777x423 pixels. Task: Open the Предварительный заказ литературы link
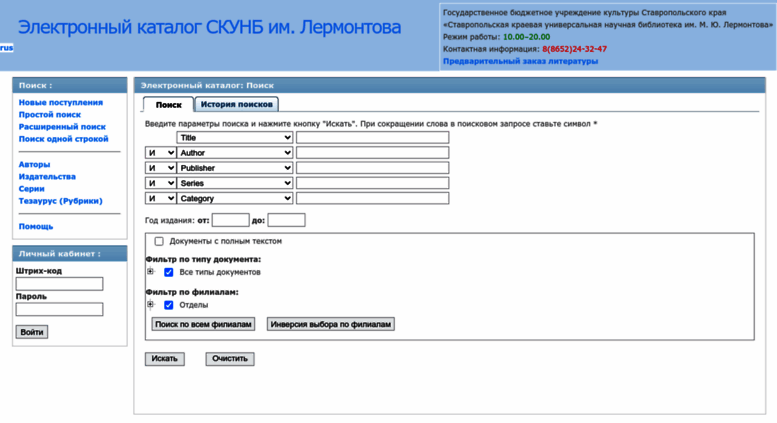tap(520, 61)
